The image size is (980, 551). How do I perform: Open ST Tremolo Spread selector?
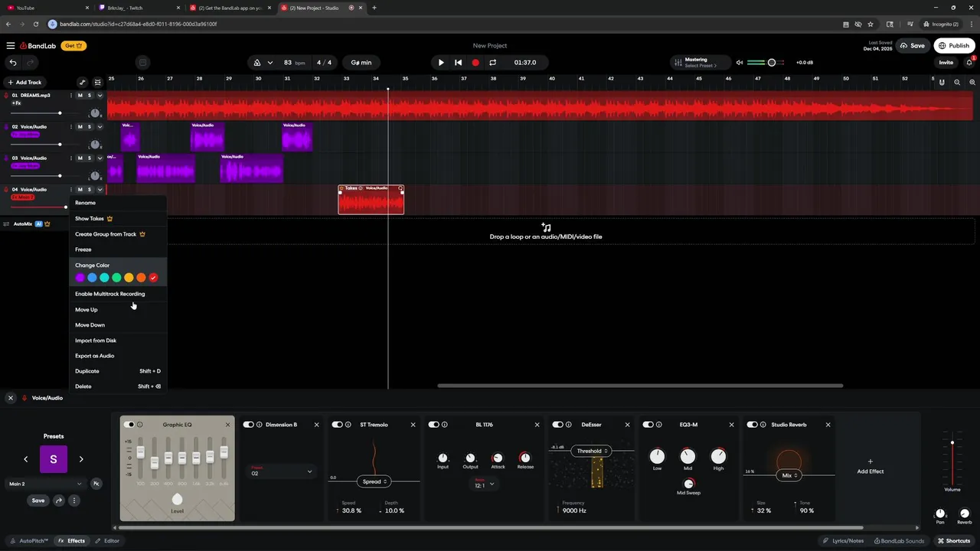374,481
